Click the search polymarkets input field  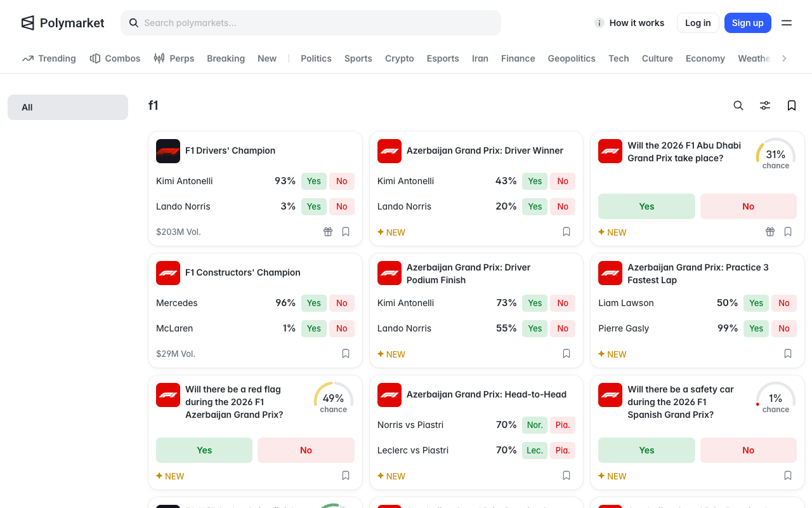(x=311, y=23)
